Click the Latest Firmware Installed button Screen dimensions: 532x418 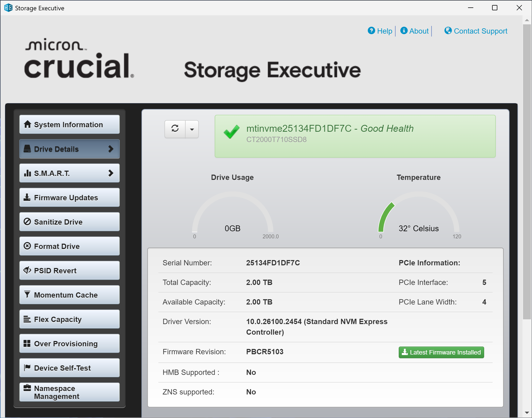tap(441, 352)
